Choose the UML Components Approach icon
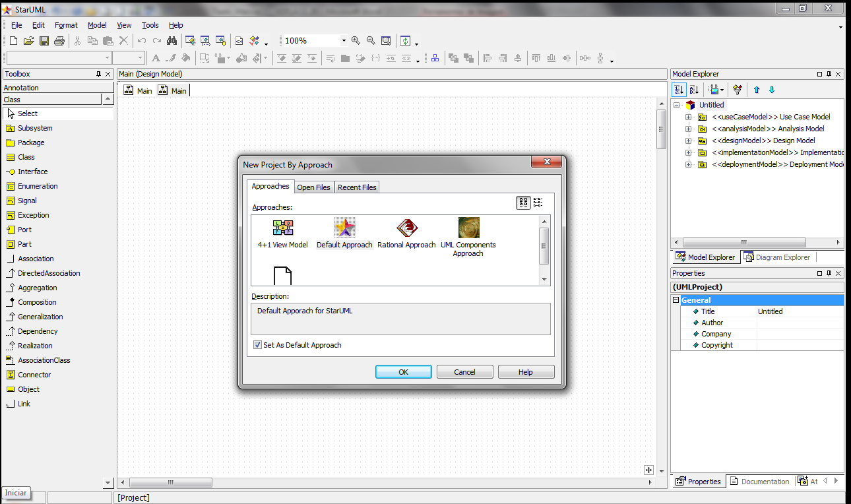This screenshot has width=851, height=504. 468,237
